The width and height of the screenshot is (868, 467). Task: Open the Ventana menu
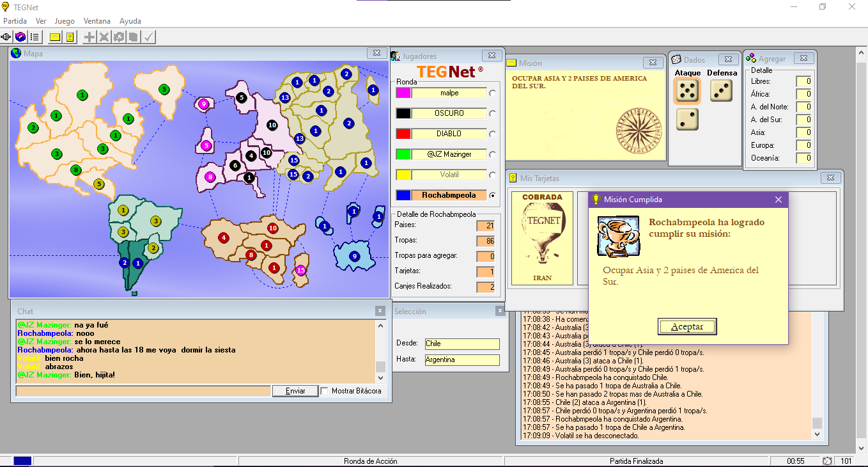pyautogui.click(x=97, y=21)
